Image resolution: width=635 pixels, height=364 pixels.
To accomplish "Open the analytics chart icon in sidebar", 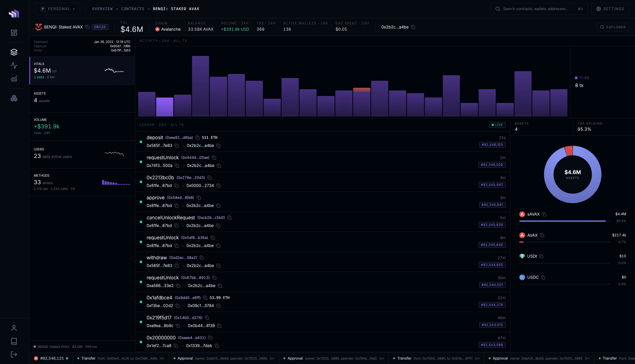I will [14, 79].
